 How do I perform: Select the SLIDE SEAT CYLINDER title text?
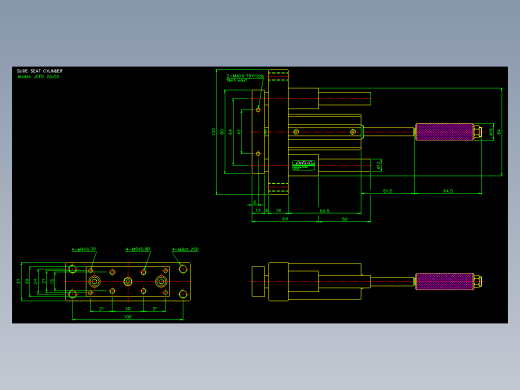point(40,71)
